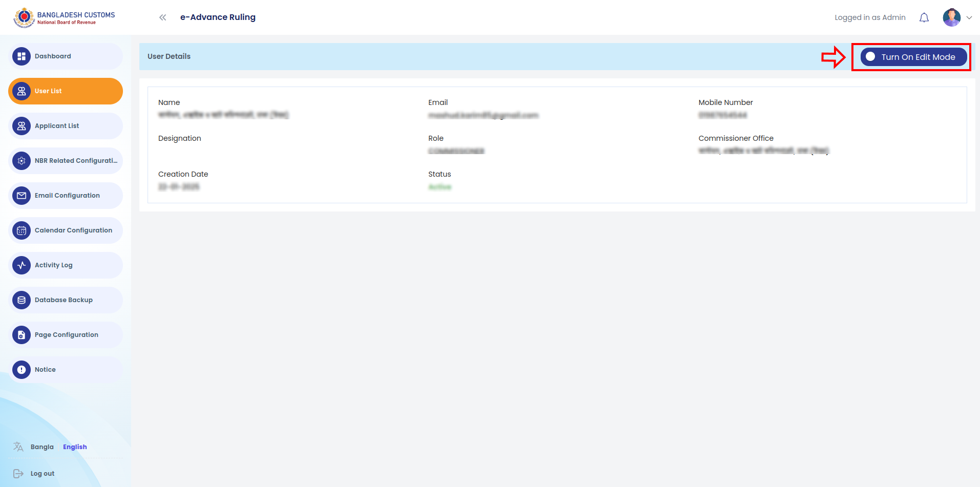
Task: Open NBR Related Configuration menu item
Action: 66,161
